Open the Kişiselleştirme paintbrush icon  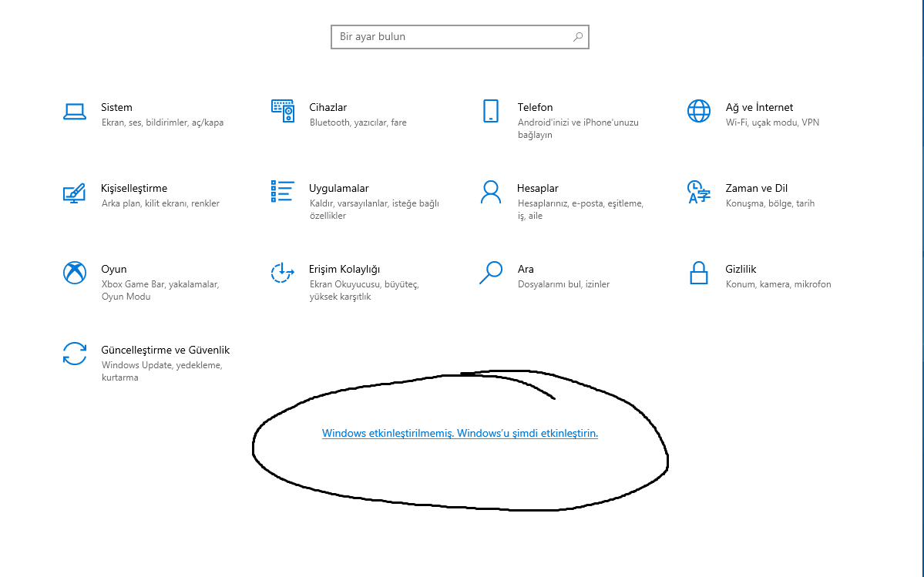tap(74, 193)
